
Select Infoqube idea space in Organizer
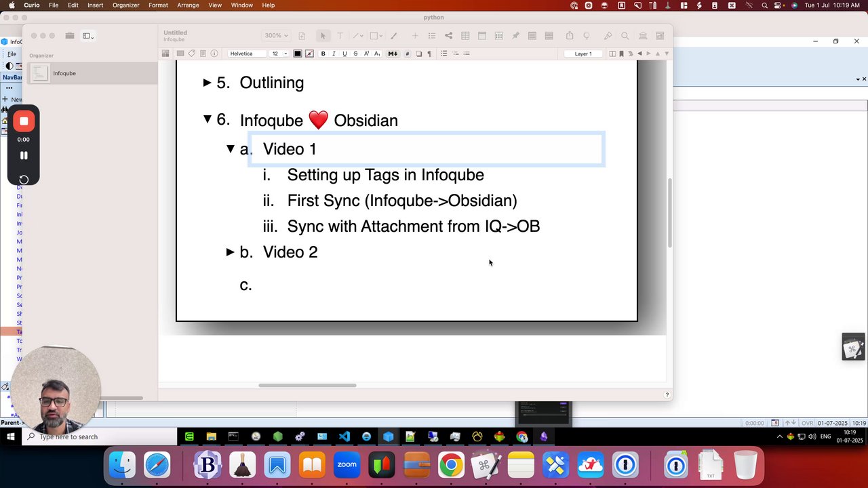[91, 73]
